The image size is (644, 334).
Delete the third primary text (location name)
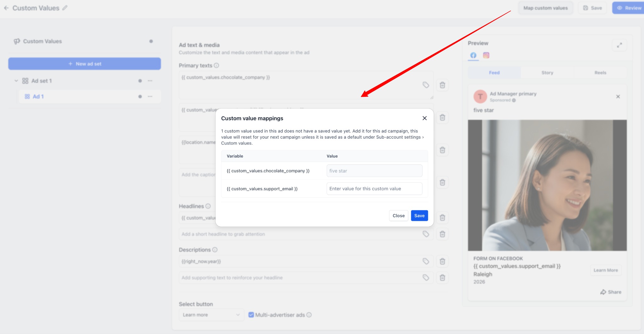[442, 150]
